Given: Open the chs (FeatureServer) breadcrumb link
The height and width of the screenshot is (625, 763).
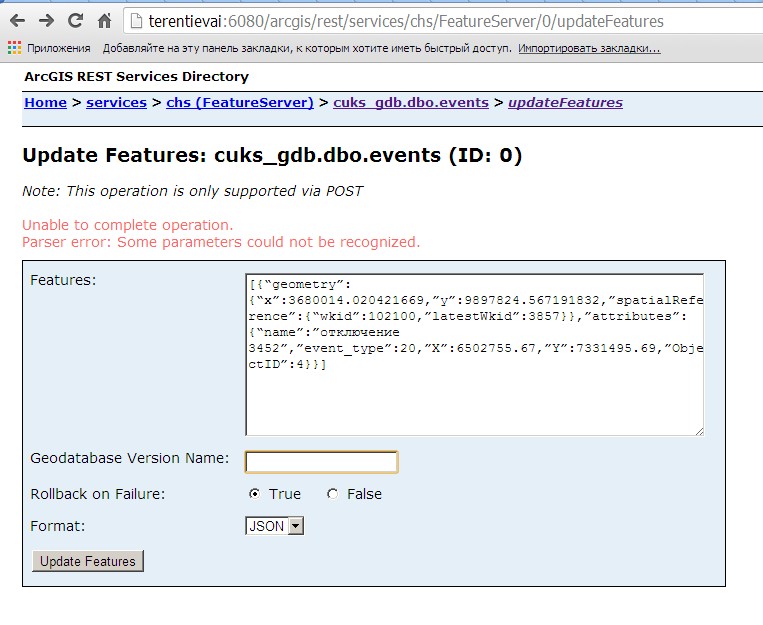Looking at the screenshot, I should (x=240, y=103).
